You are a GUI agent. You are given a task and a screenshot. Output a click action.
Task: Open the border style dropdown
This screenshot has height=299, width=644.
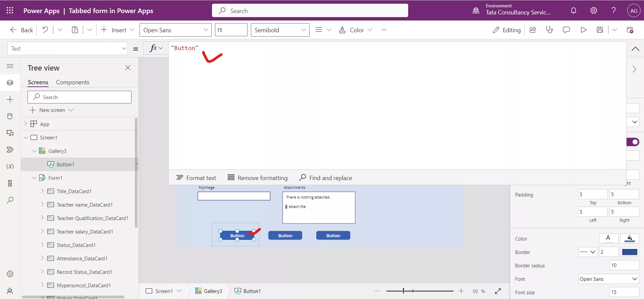pyautogui.click(x=588, y=252)
